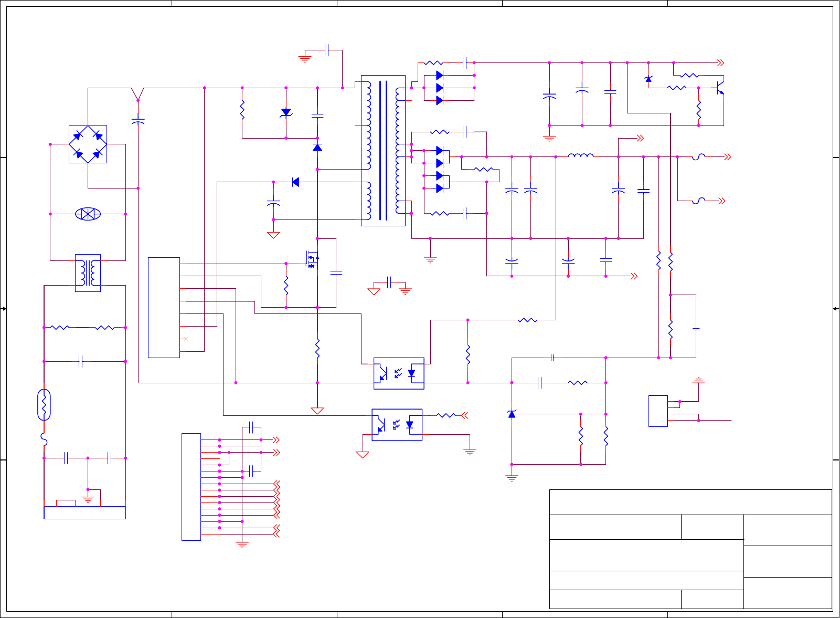The width and height of the screenshot is (840, 618).
Task: Select the small four-pin connector at right
Action: pos(658,411)
